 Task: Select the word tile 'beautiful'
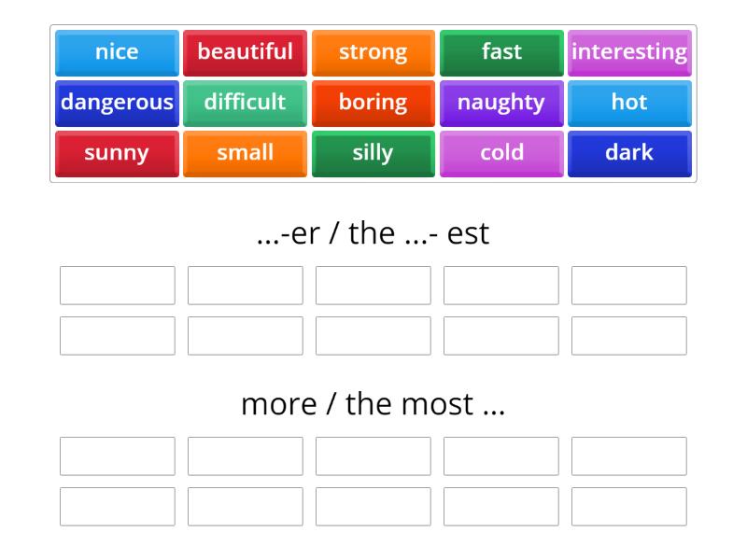coord(245,52)
